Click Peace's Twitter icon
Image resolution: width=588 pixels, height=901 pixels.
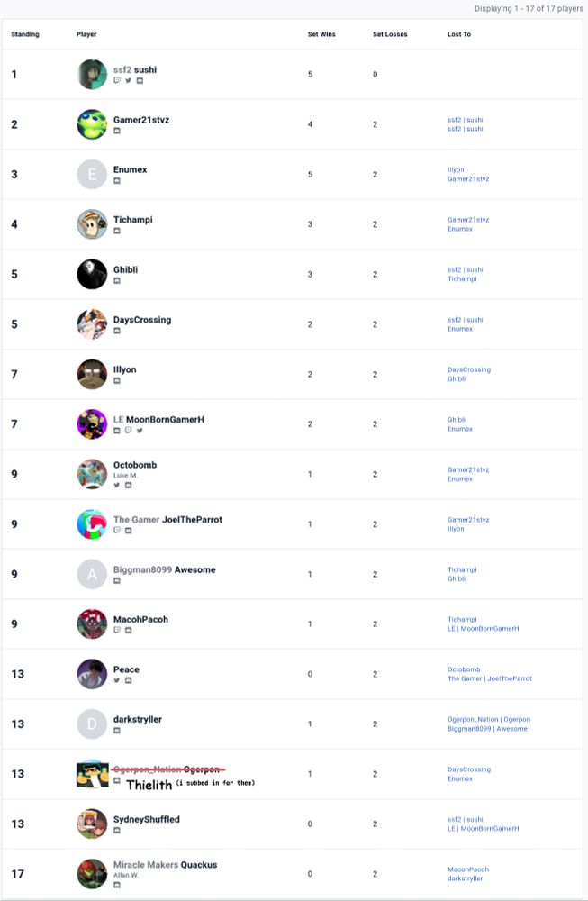[x=117, y=680]
